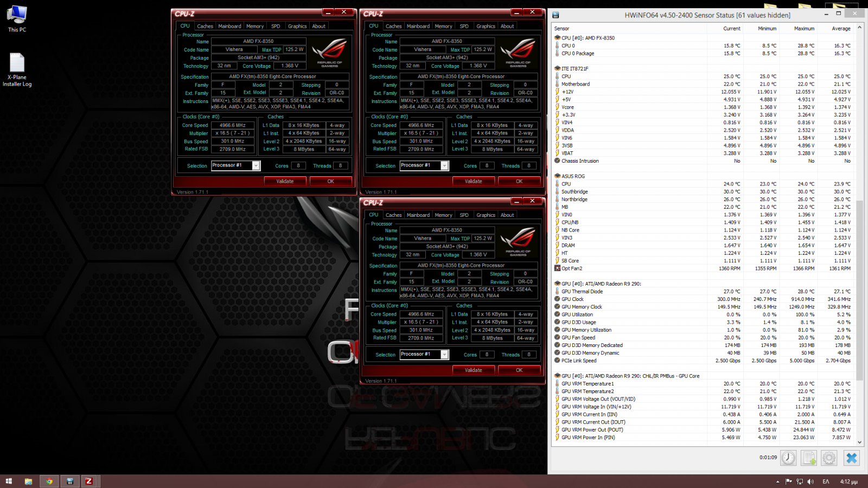Open the Action Center flag in the tray
The image size is (868, 488).
click(x=789, y=481)
